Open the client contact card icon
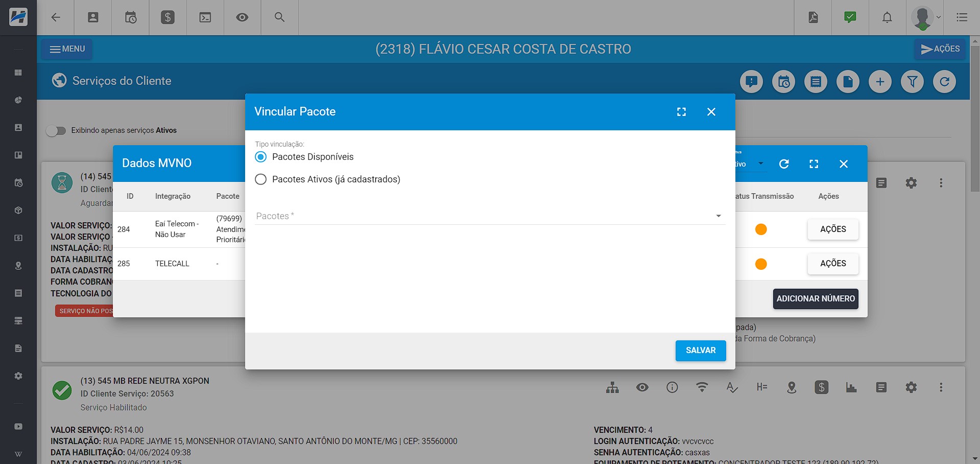Screen dimensions: 980x464 (x=93, y=17)
